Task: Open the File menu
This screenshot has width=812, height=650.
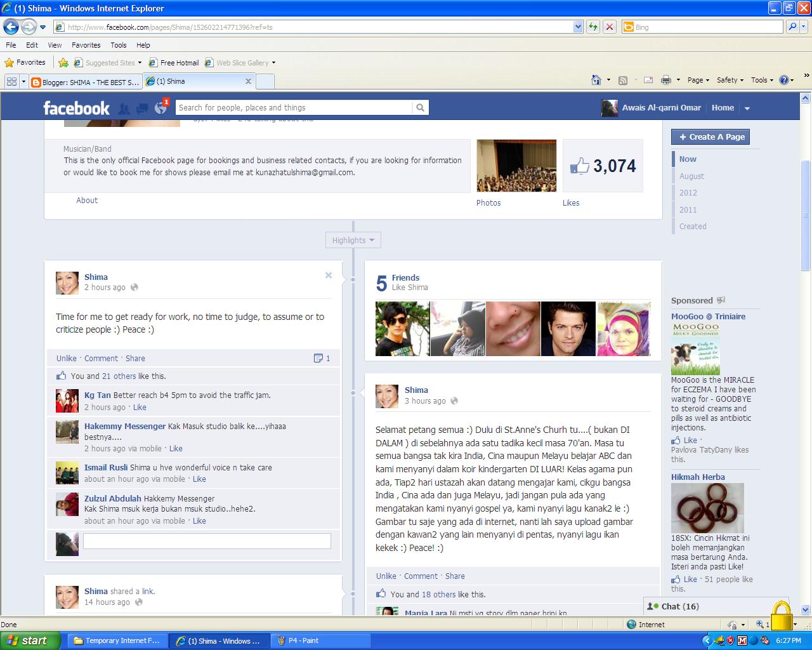Action: tap(11, 45)
